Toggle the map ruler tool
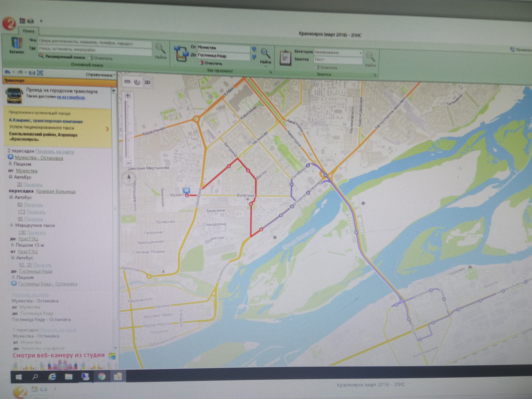 (128, 82)
